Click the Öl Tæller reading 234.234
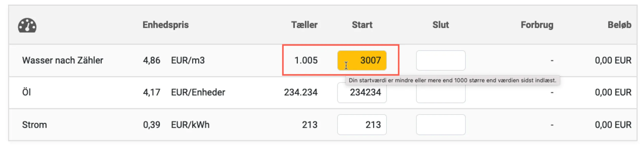The width and height of the screenshot is (644, 147). [x=300, y=92]
